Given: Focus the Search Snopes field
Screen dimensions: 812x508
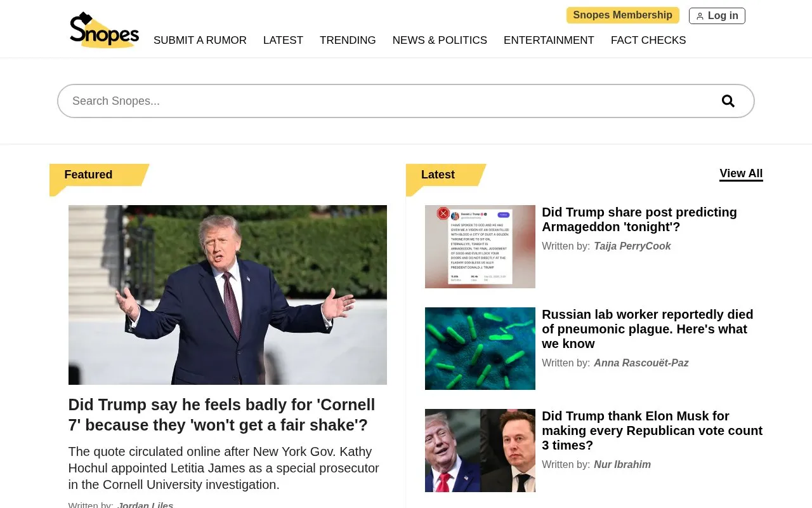Looking at the screenshot, I should [406, 101].
